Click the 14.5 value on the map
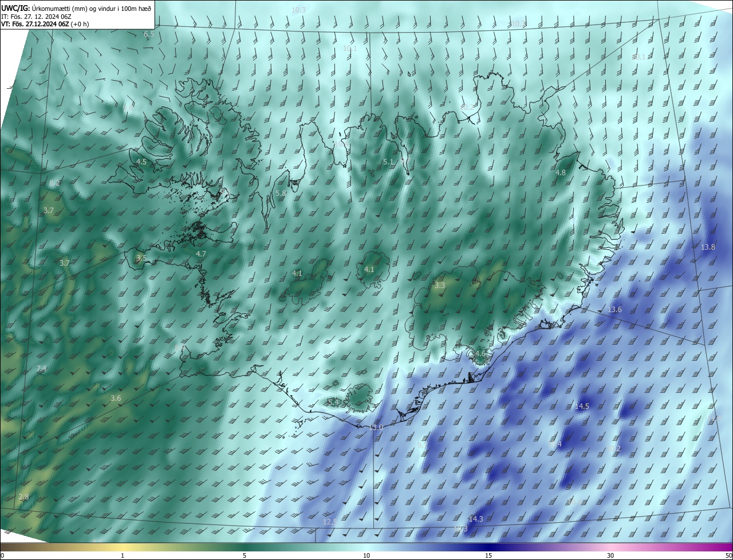This screenshot has width=733, height=560. click(x=582, y=406)
